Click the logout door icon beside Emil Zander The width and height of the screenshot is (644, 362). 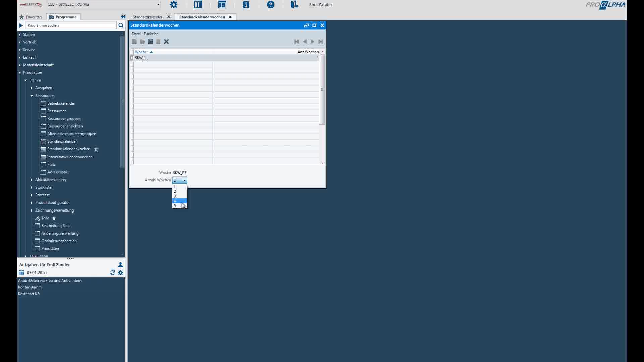tap(294, 5)
